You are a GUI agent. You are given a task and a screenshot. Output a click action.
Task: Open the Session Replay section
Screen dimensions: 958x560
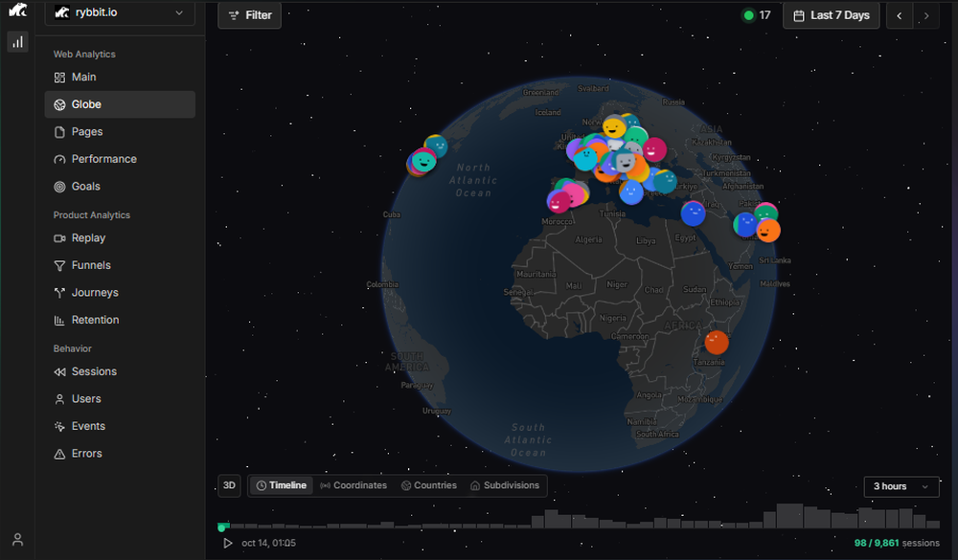tap(87, 237)
